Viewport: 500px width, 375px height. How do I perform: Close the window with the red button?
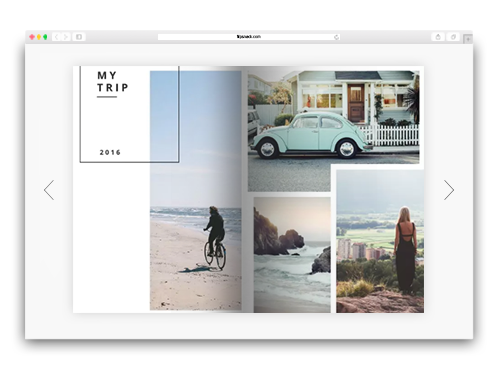tap(32, 37)
